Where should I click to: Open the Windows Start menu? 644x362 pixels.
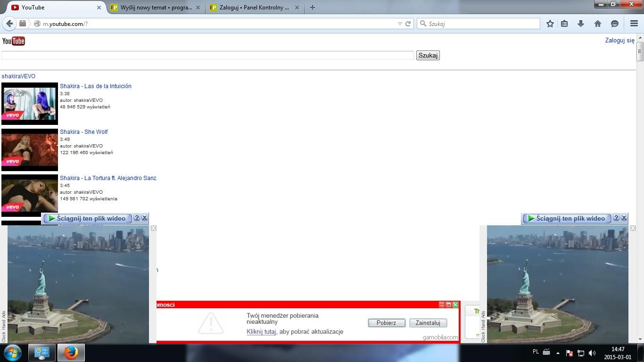[13, 353]
